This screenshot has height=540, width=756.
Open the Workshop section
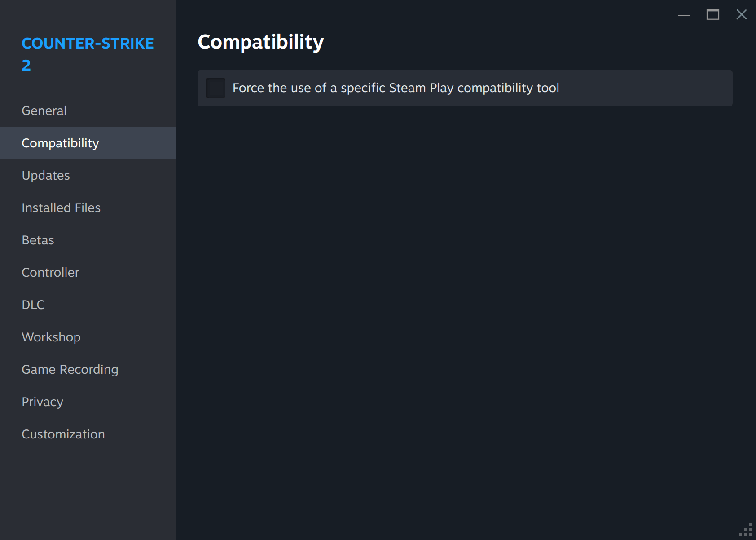[51, 337]
